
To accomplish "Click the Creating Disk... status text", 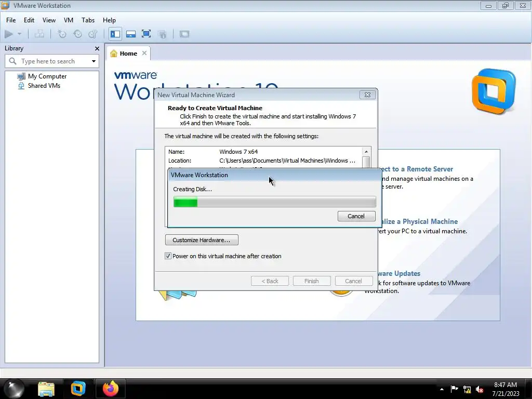I will [192, 189].
